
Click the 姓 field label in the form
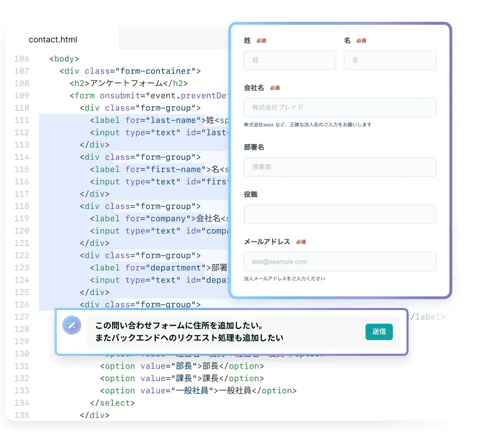(247, 41)
